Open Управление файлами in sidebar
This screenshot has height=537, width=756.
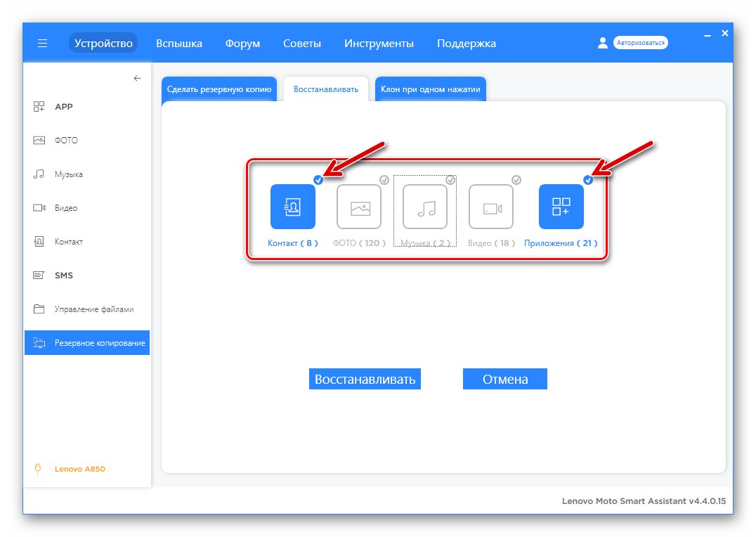(x=87, y=309)
